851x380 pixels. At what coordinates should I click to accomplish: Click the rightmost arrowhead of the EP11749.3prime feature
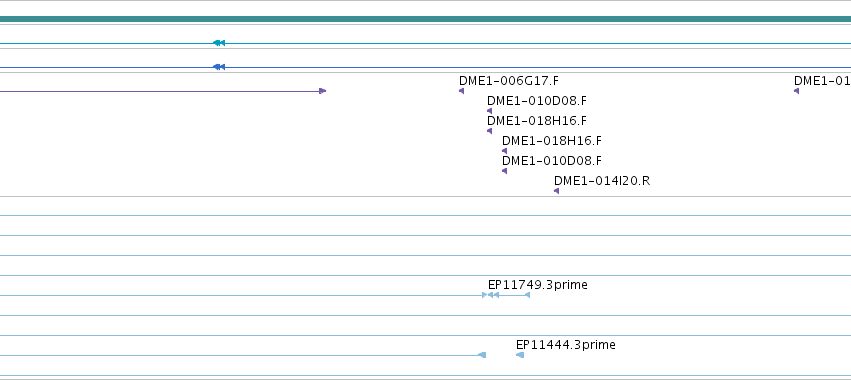(x=527, y=295)
